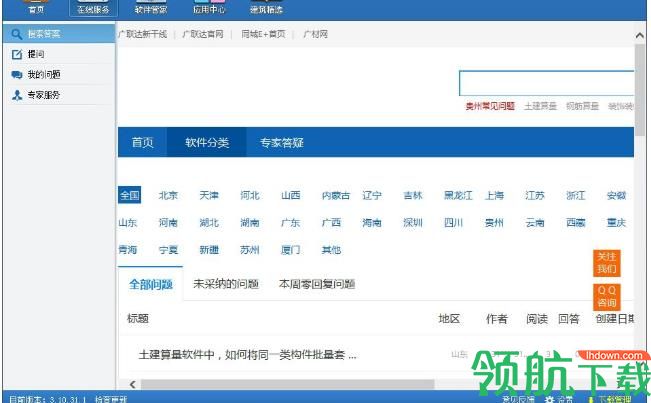Filter by region 西藏

(576, 222)
